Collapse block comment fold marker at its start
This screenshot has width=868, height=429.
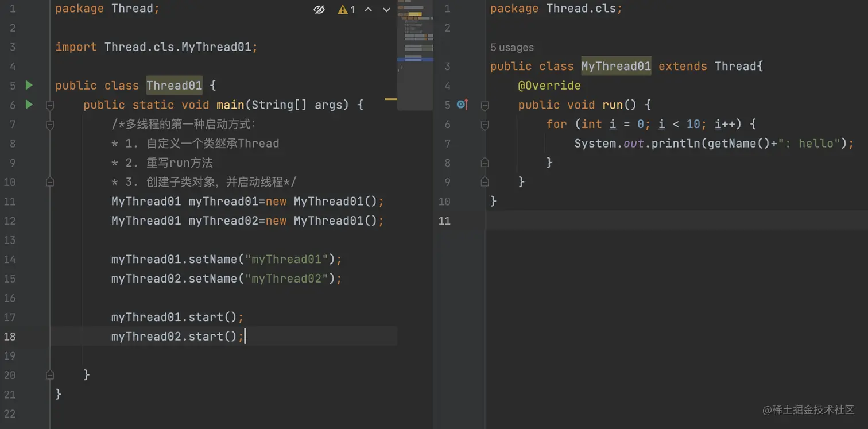pyautogui.click(x=50, y=124)
